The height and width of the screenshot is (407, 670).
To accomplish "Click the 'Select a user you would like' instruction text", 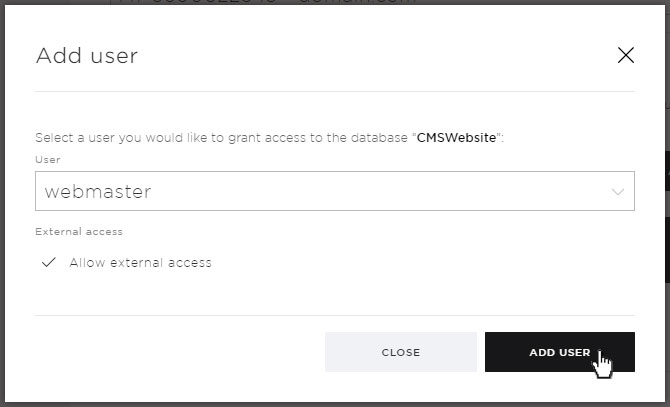I will click(115, 138).
